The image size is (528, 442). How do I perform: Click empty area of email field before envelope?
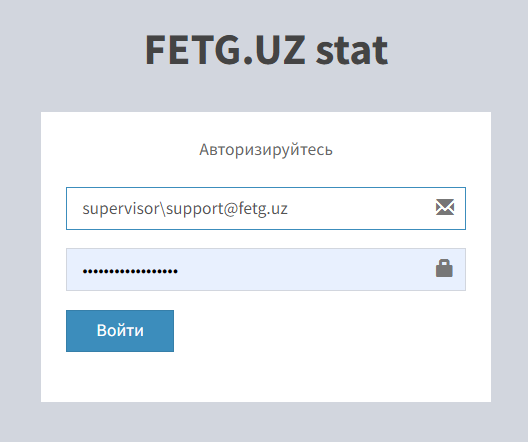[x=360, y=208]
